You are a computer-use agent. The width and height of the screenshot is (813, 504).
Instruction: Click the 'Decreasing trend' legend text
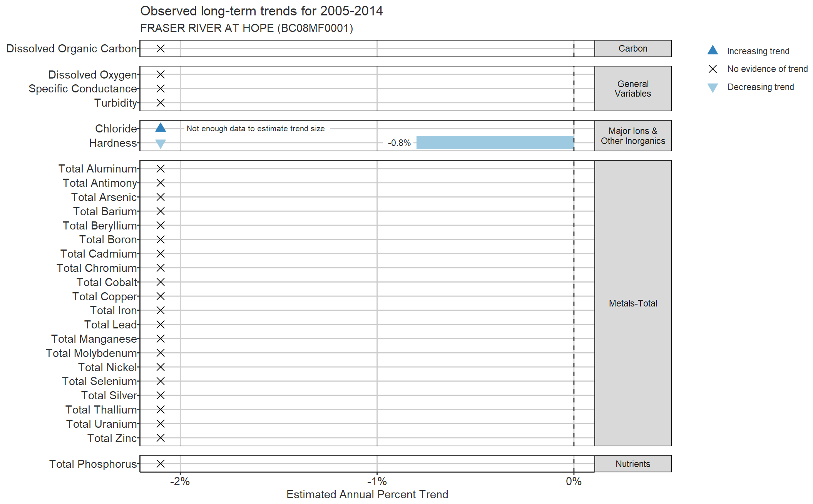760,87
